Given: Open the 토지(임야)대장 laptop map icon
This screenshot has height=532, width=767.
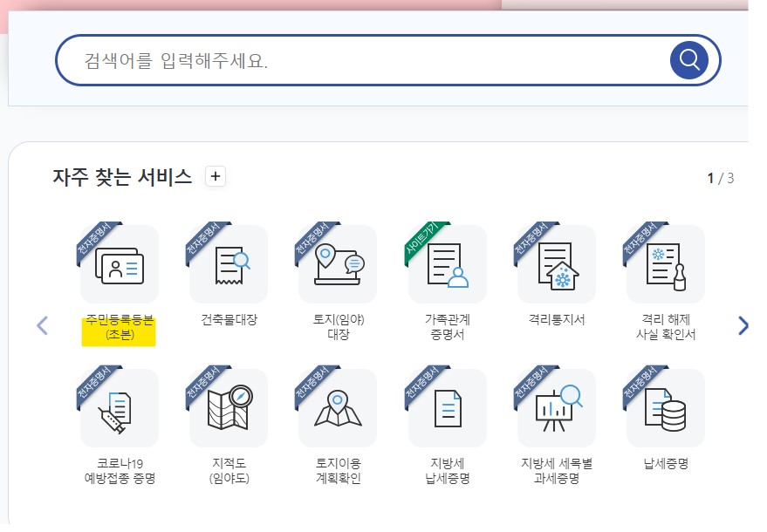Looking at the screenshot, I should [338, 264].
